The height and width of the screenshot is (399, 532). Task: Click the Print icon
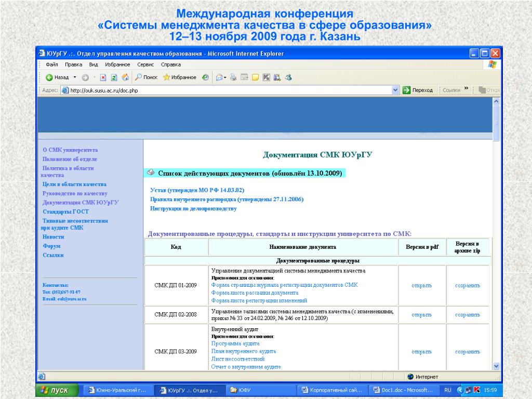point(233,77)
